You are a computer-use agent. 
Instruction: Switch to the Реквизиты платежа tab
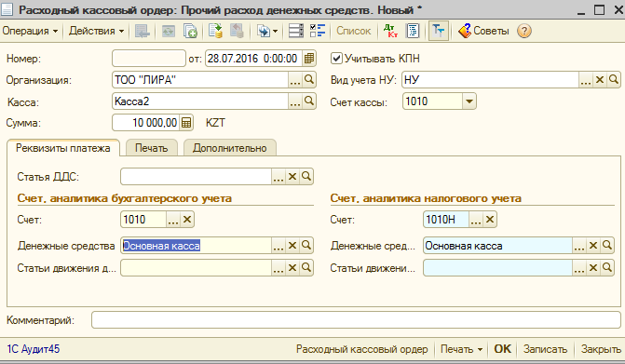(63, 148)
